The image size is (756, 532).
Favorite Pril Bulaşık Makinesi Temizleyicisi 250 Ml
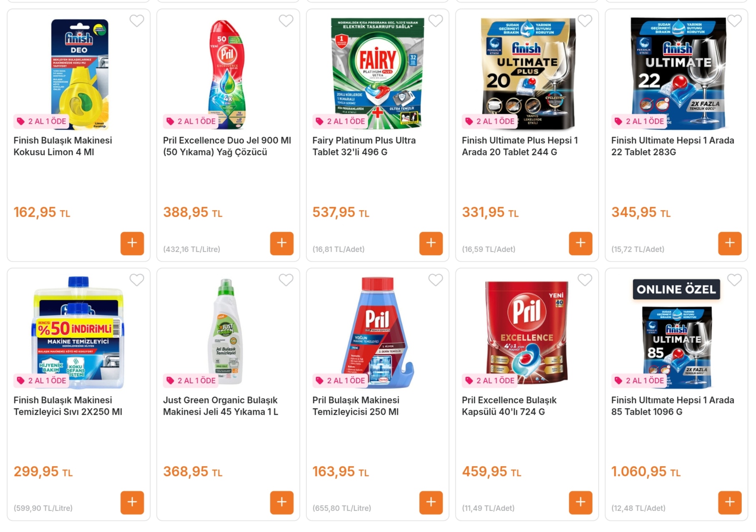tap(435, 280)
